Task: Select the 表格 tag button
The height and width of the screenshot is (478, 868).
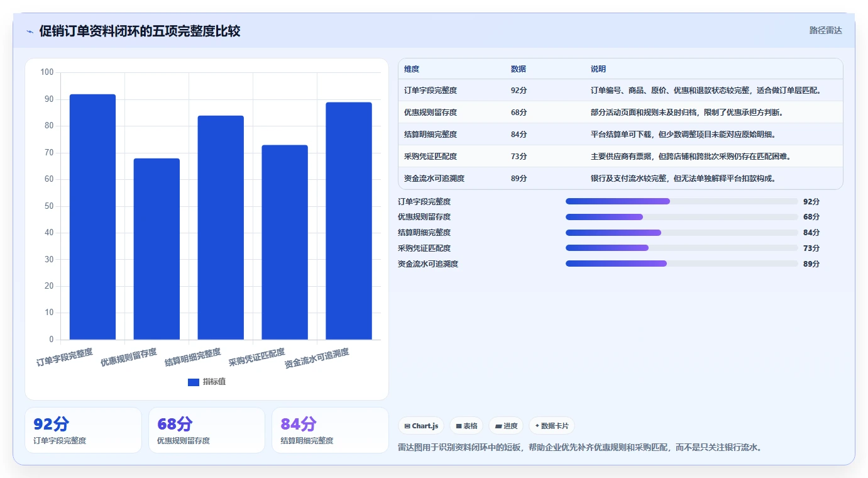Action: pyautogui.click(x=466, y=426)
